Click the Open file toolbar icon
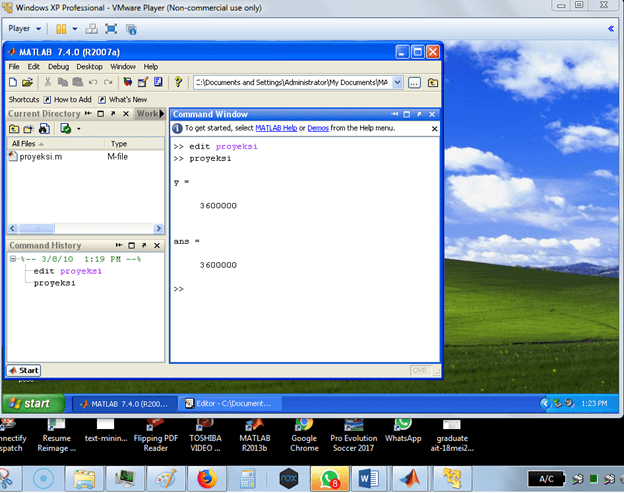 pos(28,82)
